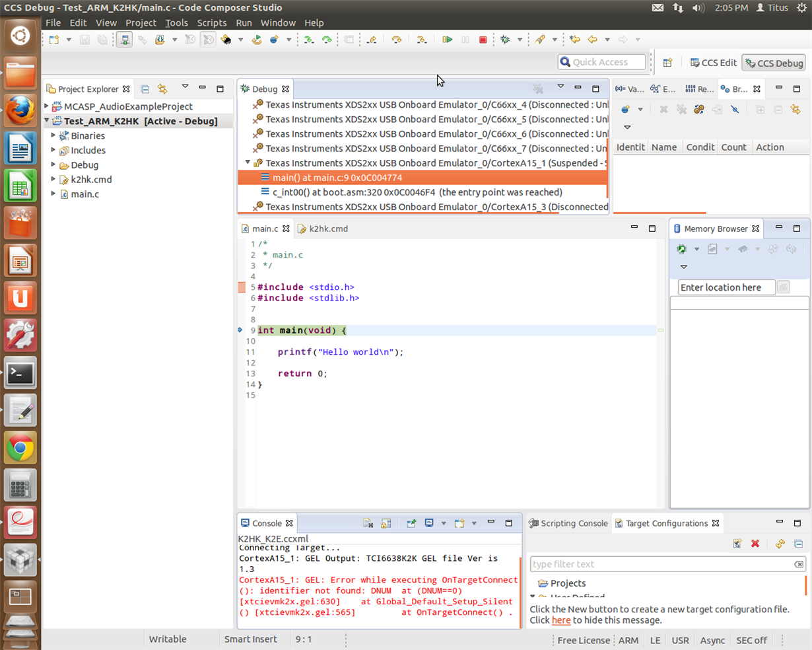Click the Memory Browser chip icon
The height and width of the screenshot is (650, 812).
tap(682, 249)
